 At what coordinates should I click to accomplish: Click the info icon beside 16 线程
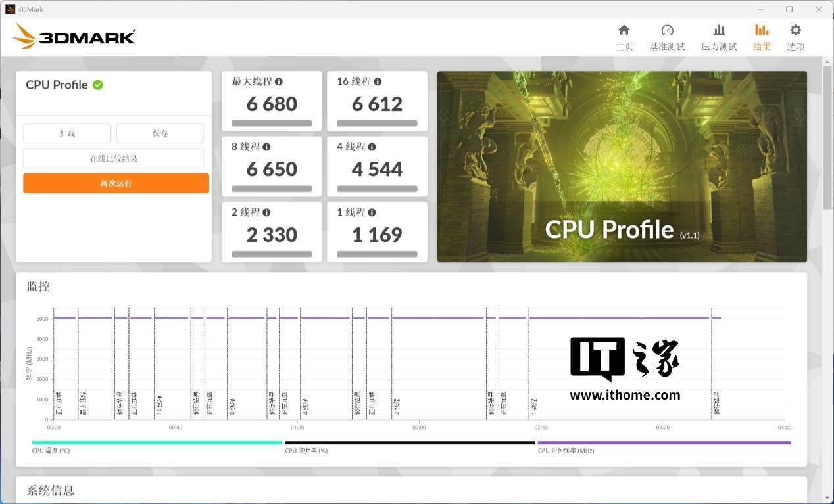point(378,81)
